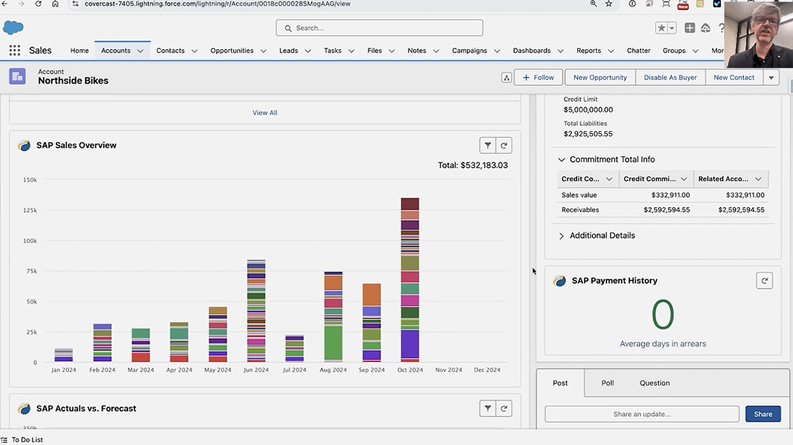Open the favorites list dropdown arrow
This screenshot has width=793, height=445.
672,28
